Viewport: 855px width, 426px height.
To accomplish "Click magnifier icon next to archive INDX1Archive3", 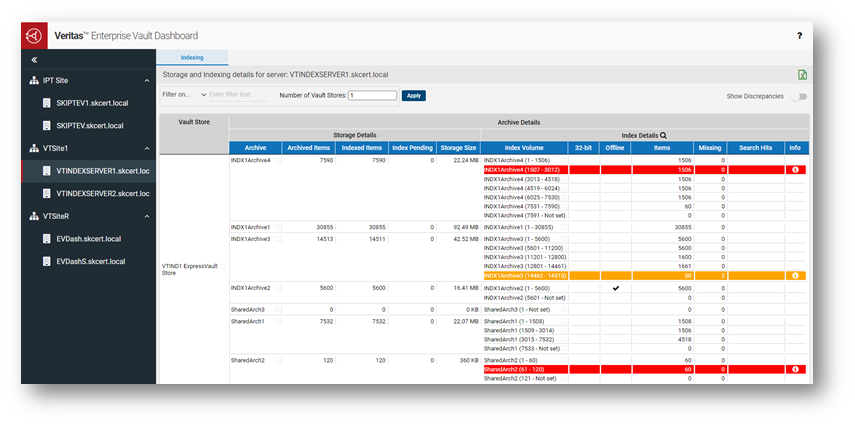I will coord(277,239).
